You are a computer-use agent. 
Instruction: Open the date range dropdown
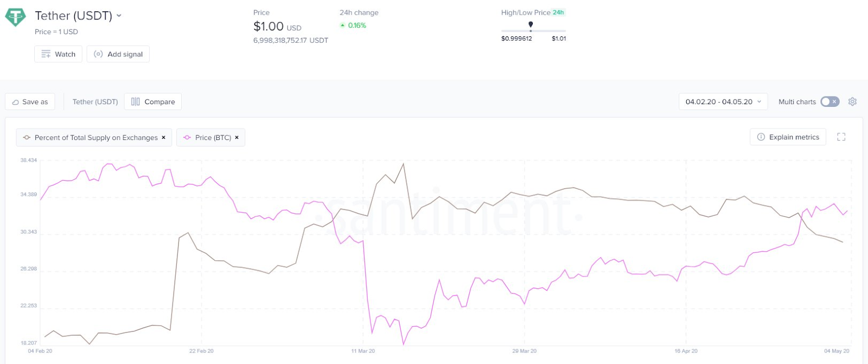coord(723,101)
